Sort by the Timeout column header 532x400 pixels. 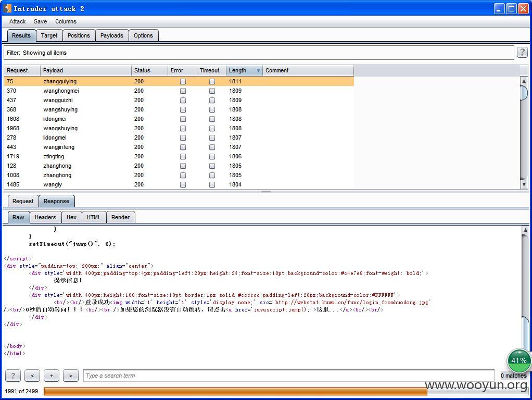[x=211, y=70]
